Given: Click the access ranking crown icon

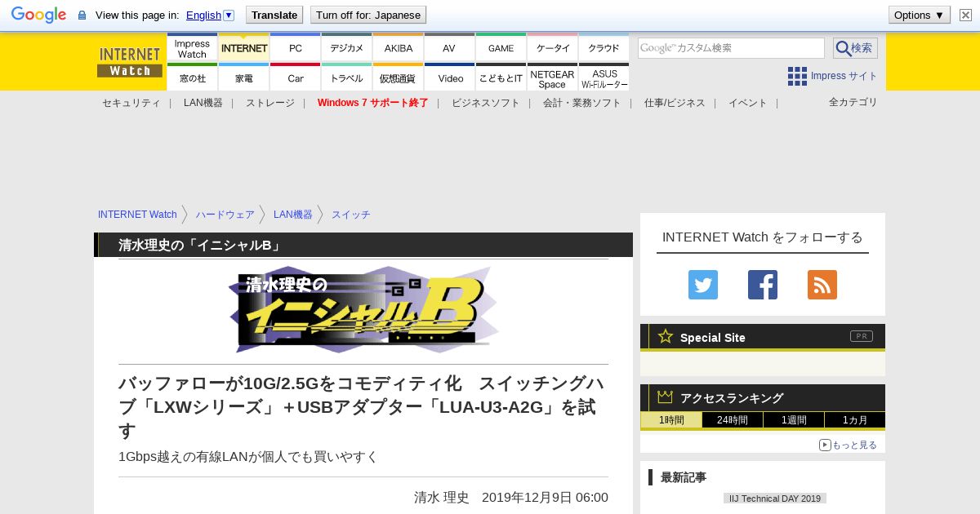Looking at the screenshot, I should 666,397.
